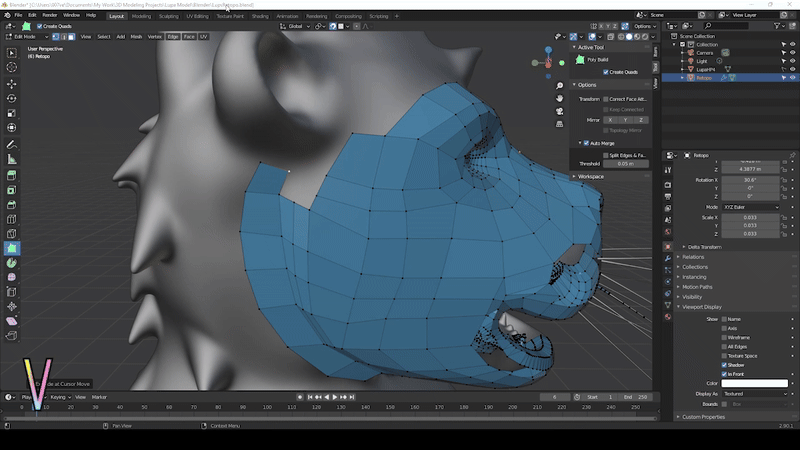Collapse the Viewport Display panel
This screenshot has height=450, width=800.
702,307
